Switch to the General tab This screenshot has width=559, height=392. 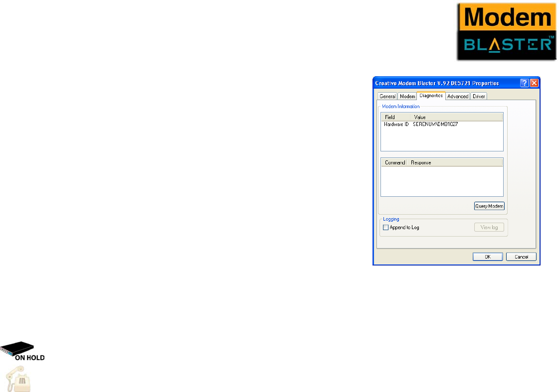pos(387,96)
